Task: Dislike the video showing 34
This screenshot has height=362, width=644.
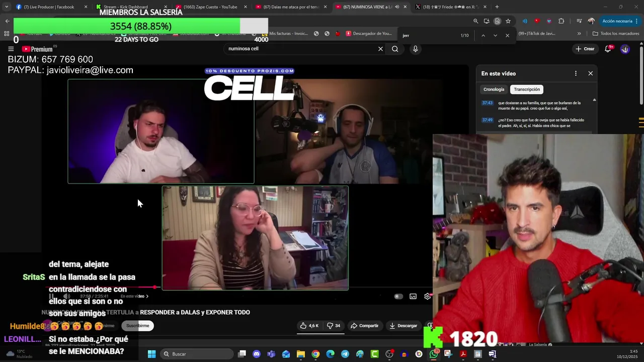Action: (334, 326)
